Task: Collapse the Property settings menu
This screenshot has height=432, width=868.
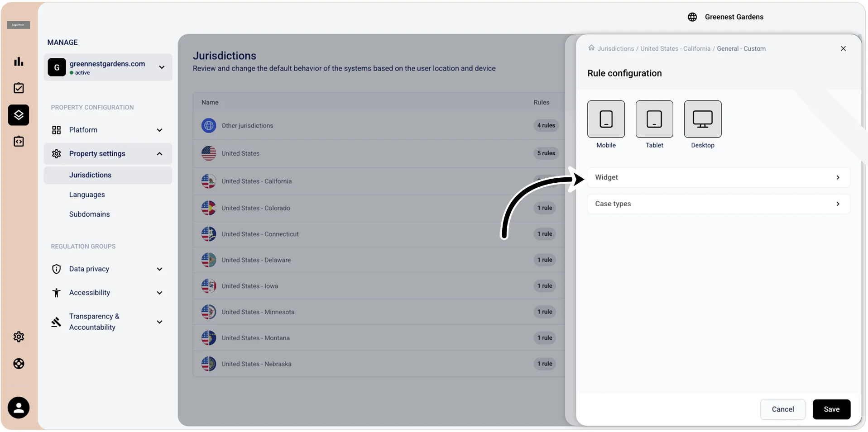Action: [x=108, y=154]
